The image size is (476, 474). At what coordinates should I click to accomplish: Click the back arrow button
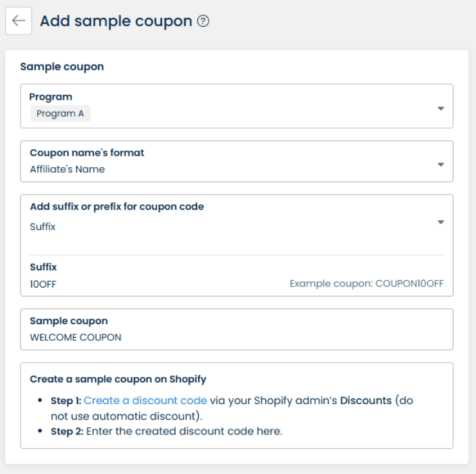[x=19, y=21]
